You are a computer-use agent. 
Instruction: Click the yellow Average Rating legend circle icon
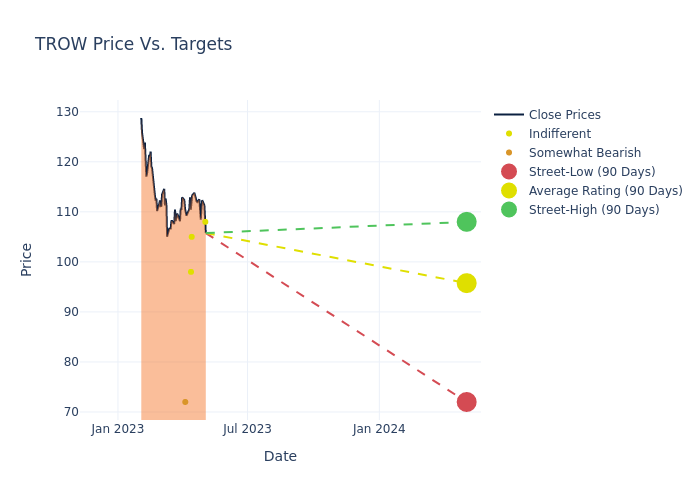click(509, 191)
